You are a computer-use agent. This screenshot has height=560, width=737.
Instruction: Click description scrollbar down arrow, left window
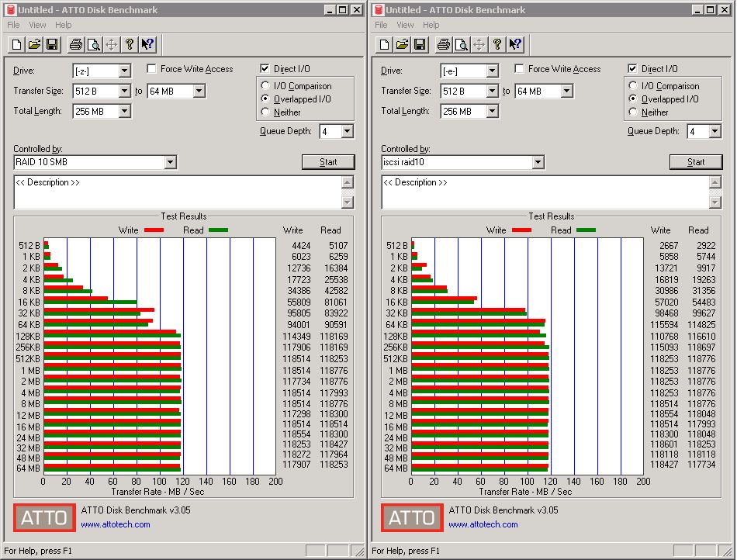click(x=348, y=202)
